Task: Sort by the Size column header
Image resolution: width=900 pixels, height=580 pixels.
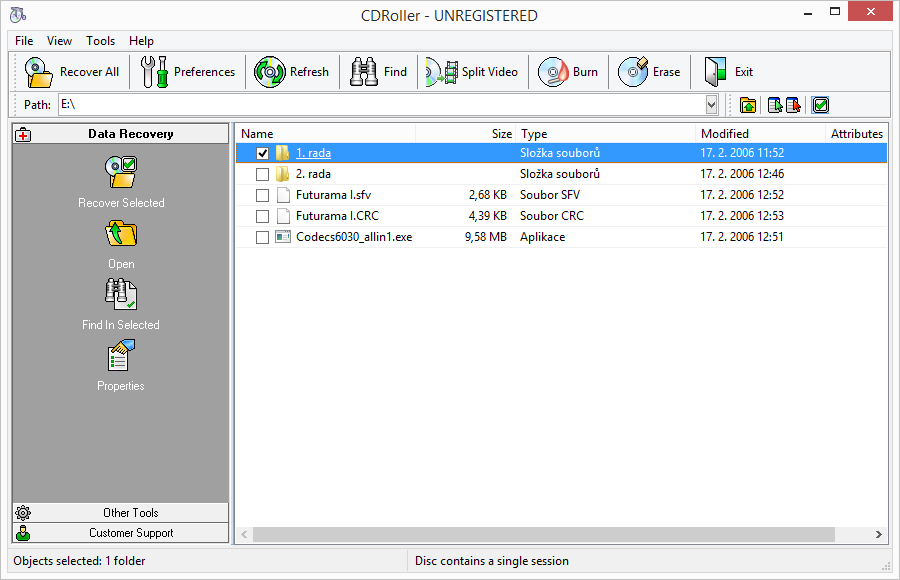Action: click(465, 134)
